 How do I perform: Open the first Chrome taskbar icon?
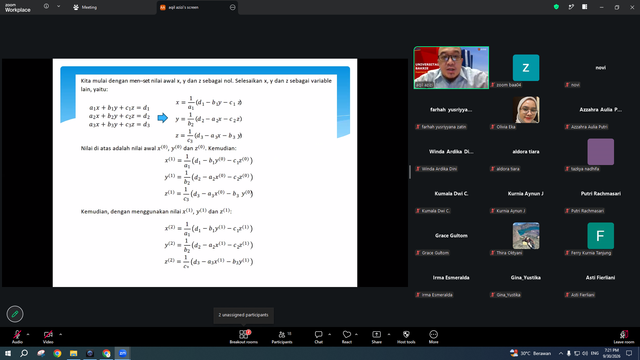(x=57, y=353)
